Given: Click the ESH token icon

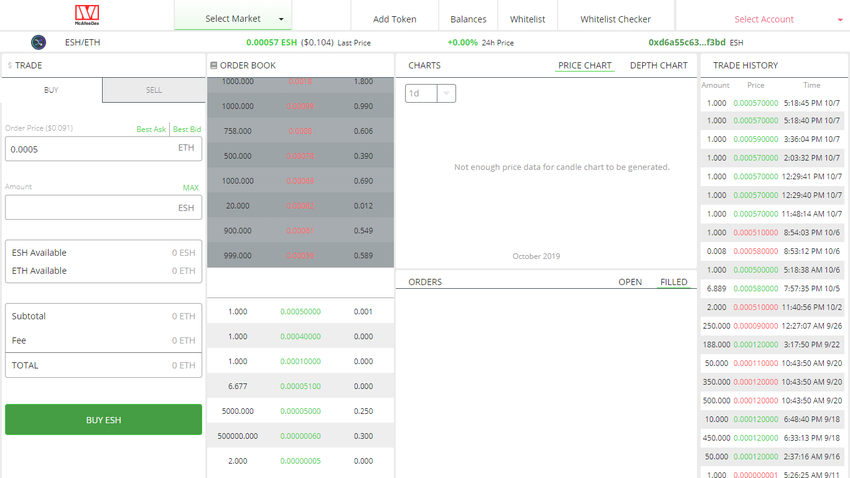Looking at the screenshot, I should click(x=39, y=43).
